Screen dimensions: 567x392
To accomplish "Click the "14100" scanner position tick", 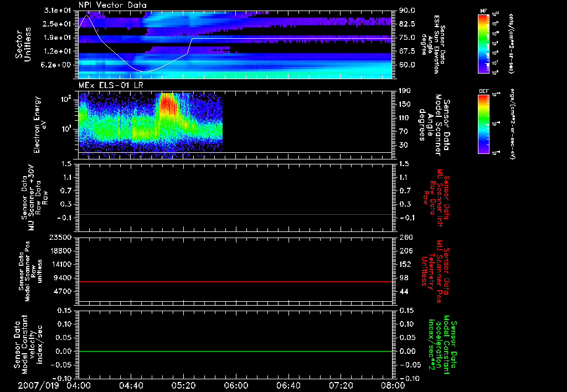I will tap(63, 264).
